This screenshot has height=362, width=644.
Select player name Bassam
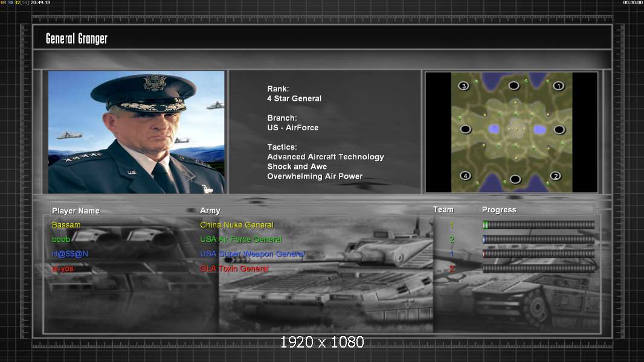coord(66,225)
